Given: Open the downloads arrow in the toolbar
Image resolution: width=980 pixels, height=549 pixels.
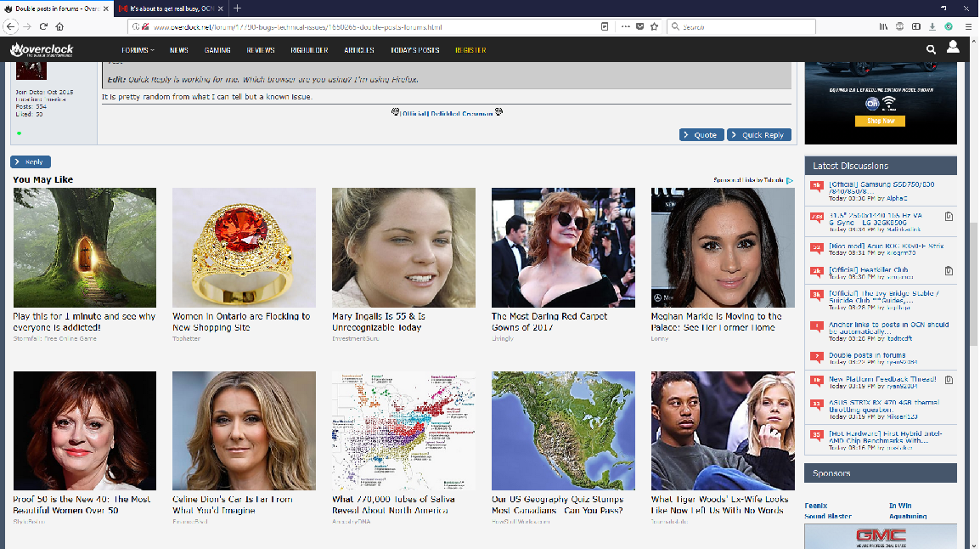Looking at the screenshot, I should pyautogui.click(x=932, y=26).
